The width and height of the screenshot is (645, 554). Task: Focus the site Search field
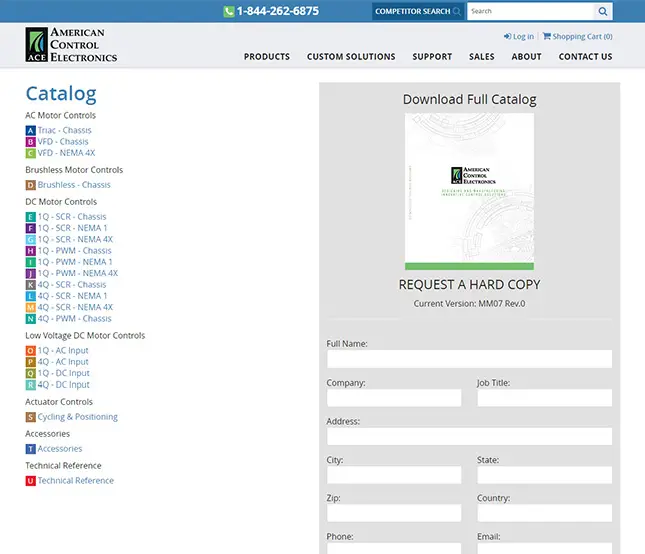tap(530, 11)
